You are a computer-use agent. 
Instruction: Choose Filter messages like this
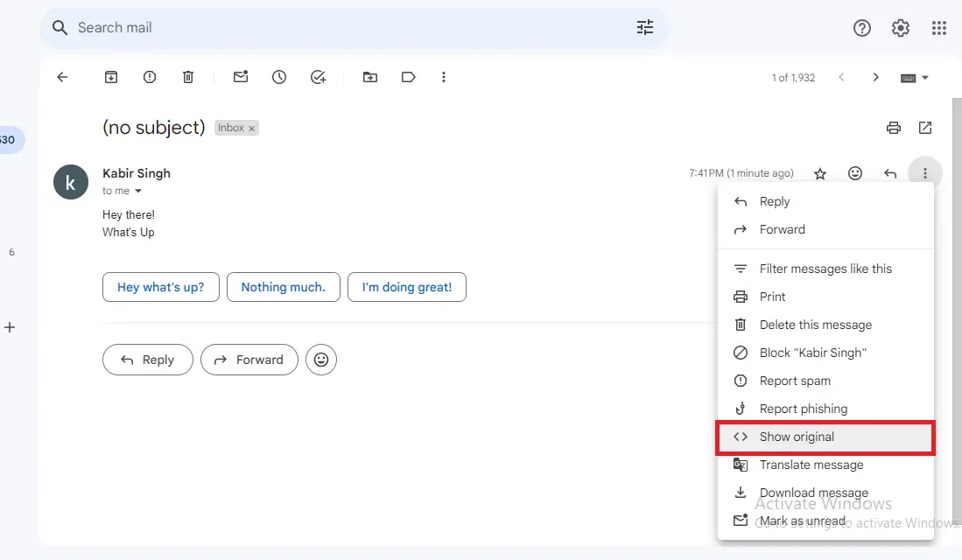825,269
